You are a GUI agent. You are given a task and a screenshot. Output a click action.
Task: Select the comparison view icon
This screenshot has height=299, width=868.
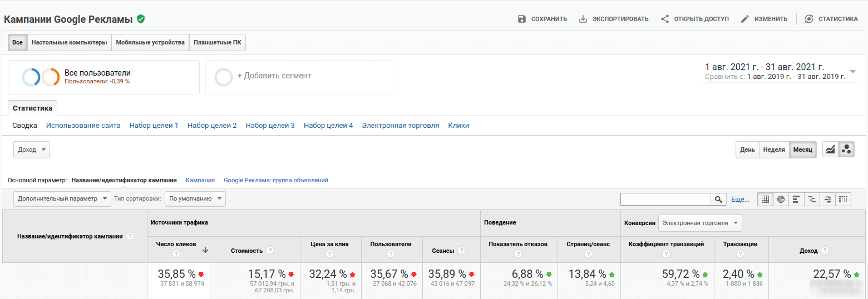tap(812, 200)
